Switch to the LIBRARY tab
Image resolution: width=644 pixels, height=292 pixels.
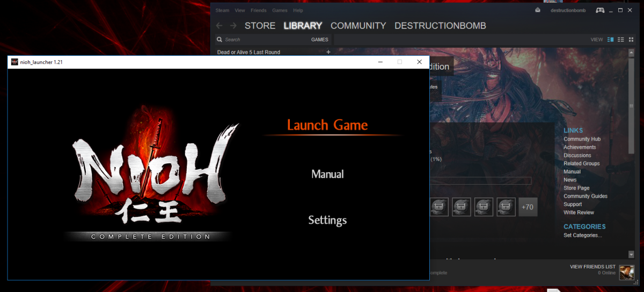tap(303, 26)
